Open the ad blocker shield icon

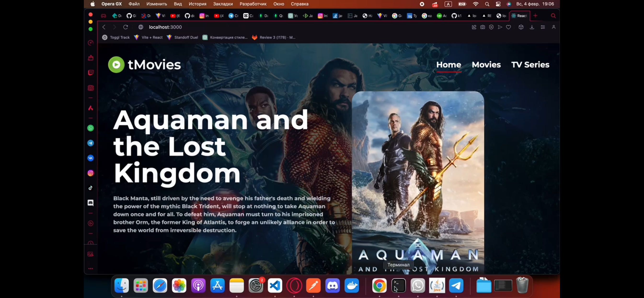491,27
